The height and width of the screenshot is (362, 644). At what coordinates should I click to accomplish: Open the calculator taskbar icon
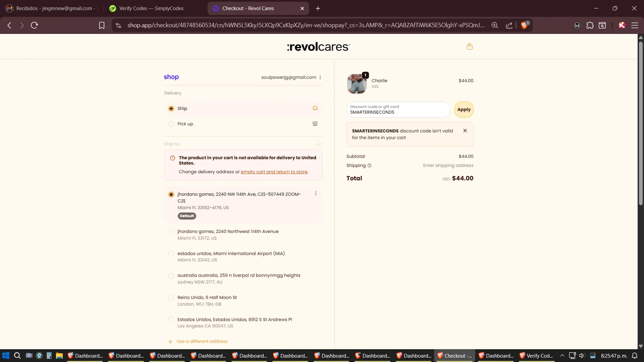tap(49, 356)
